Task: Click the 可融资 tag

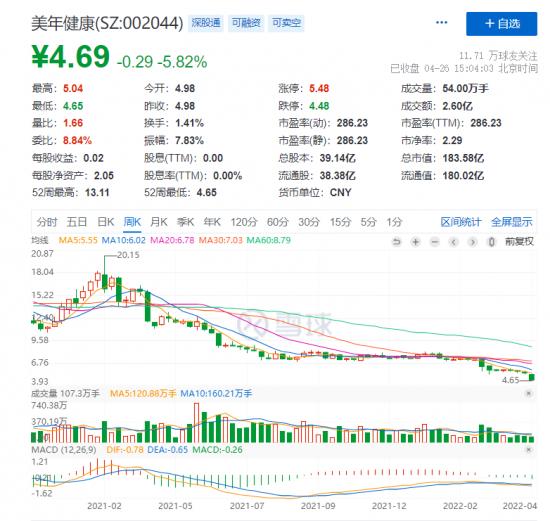Action: (x=246, y=23)
